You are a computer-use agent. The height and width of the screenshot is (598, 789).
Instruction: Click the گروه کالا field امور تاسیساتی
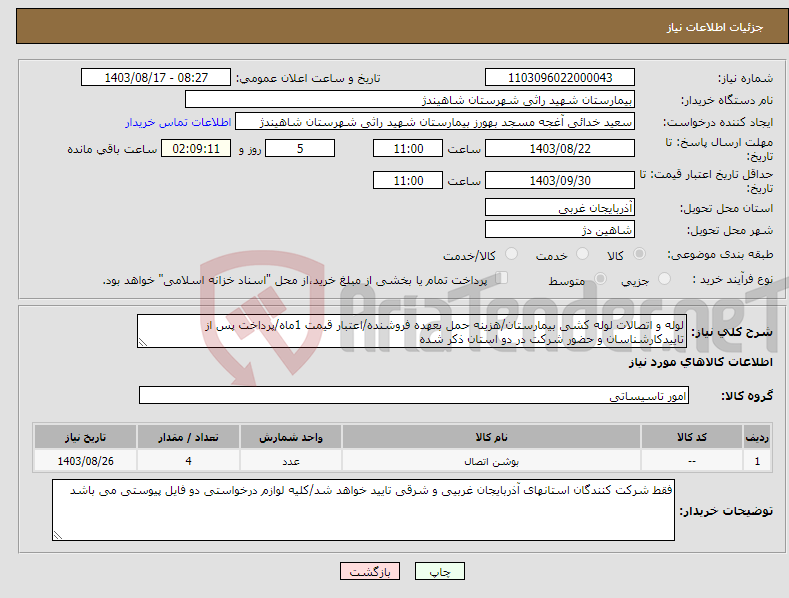click(414, 396)
